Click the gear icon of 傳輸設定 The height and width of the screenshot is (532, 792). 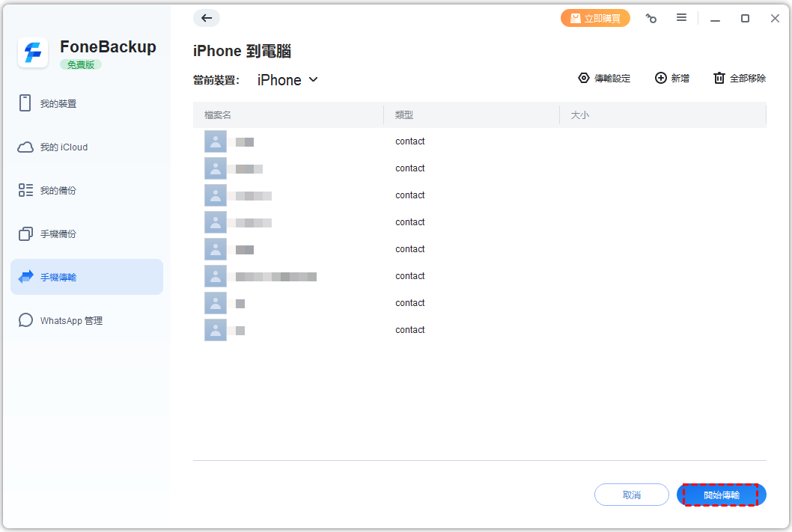click(x=584, y=78)
